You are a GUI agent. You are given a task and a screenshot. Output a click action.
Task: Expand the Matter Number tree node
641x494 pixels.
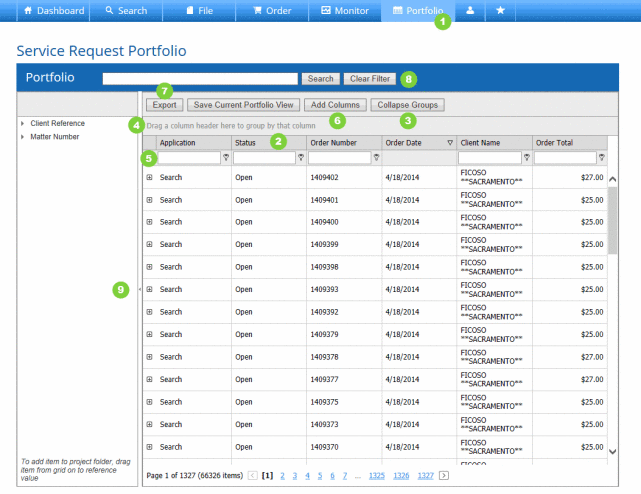point(22,137)
